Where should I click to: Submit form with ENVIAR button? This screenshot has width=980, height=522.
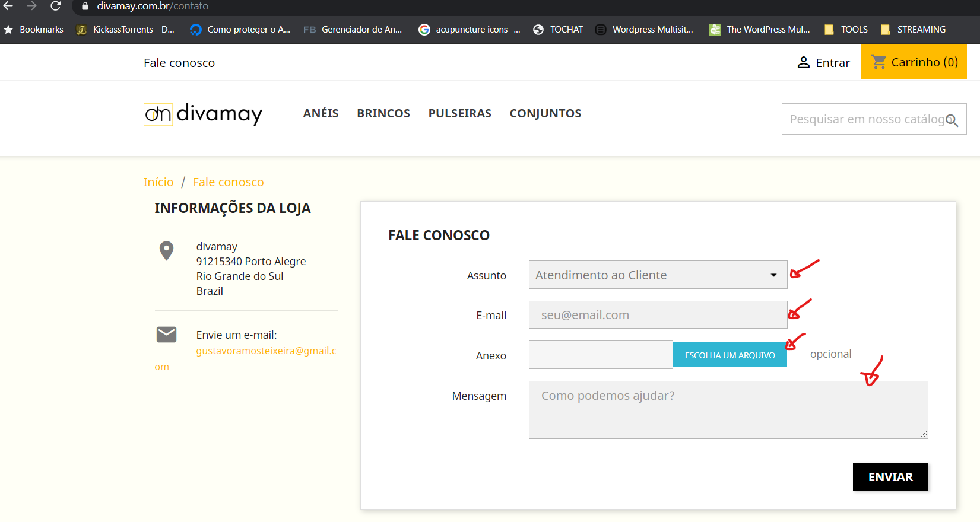tap(890, 477)
